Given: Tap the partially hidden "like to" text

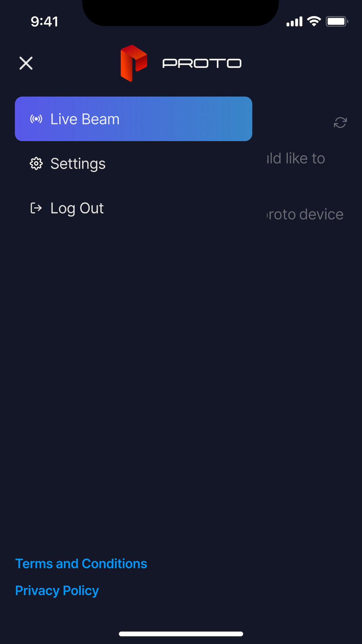Looking at the screenshot, I should [297, 159].
